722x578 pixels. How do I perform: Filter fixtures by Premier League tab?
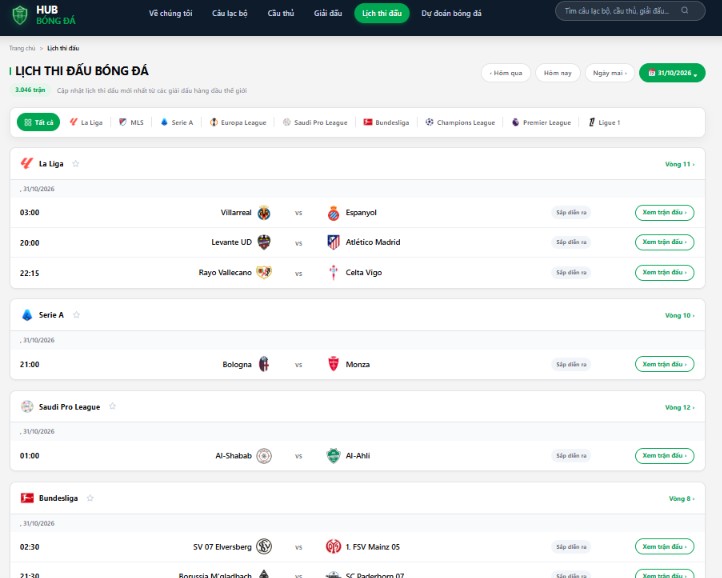click(542, 123)
